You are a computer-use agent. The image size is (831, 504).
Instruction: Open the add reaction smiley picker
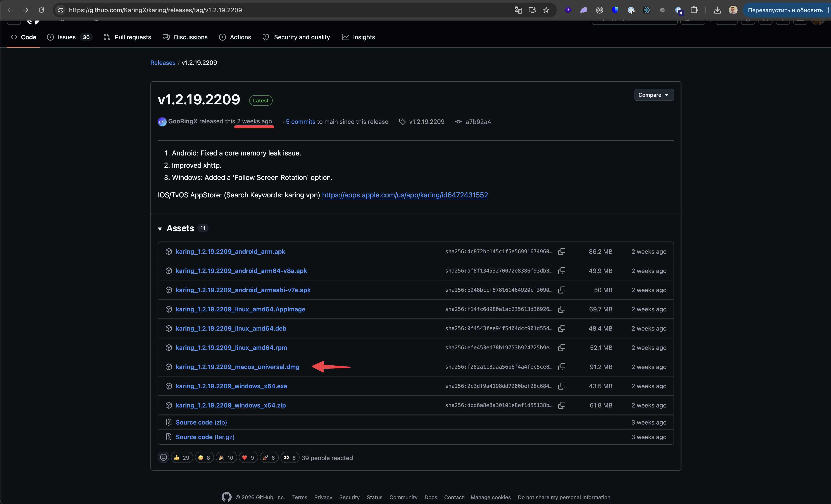163,457
